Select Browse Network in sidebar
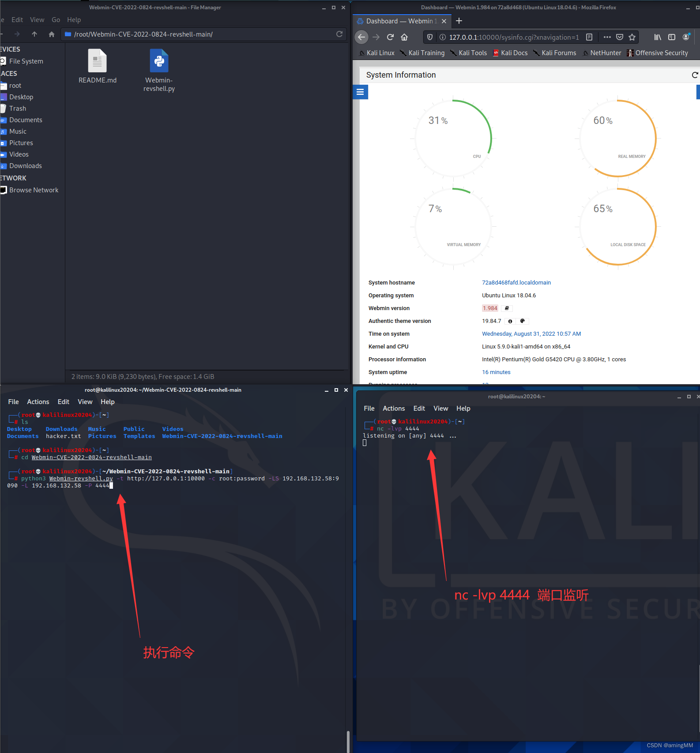The width and height of the screenshot is (700, 753). (x=34, y=190)
